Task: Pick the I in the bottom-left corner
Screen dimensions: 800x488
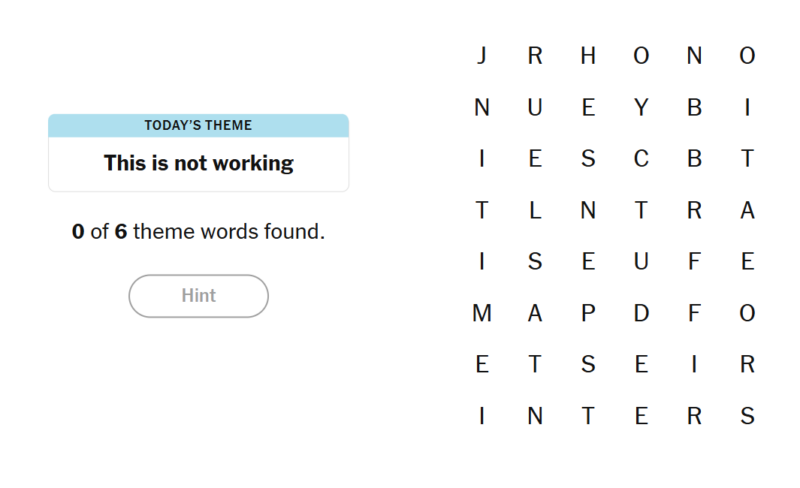Action: [x=482, y=417]
